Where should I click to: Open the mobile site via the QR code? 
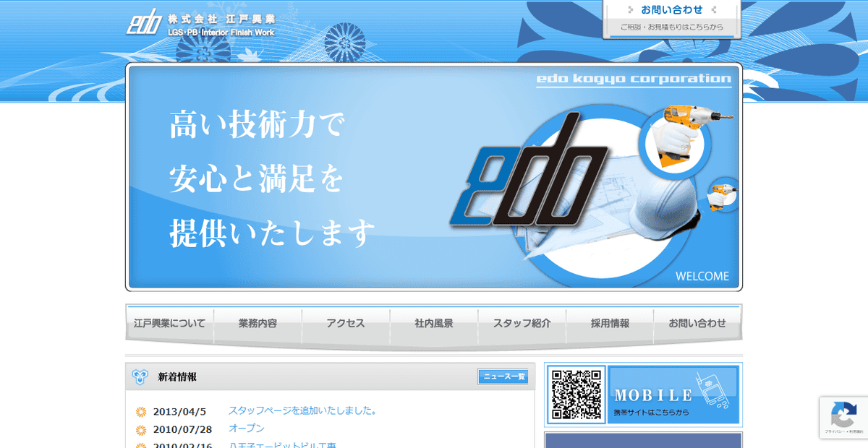[x=576, y=395]
